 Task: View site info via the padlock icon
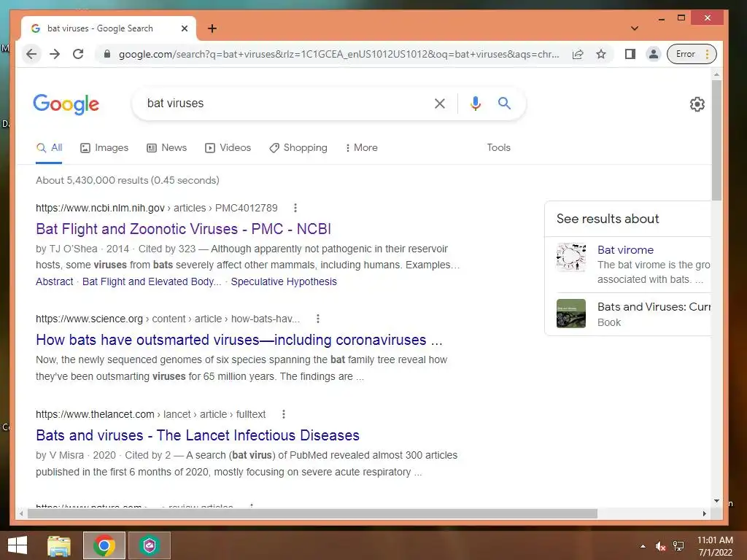click(107, 54)
